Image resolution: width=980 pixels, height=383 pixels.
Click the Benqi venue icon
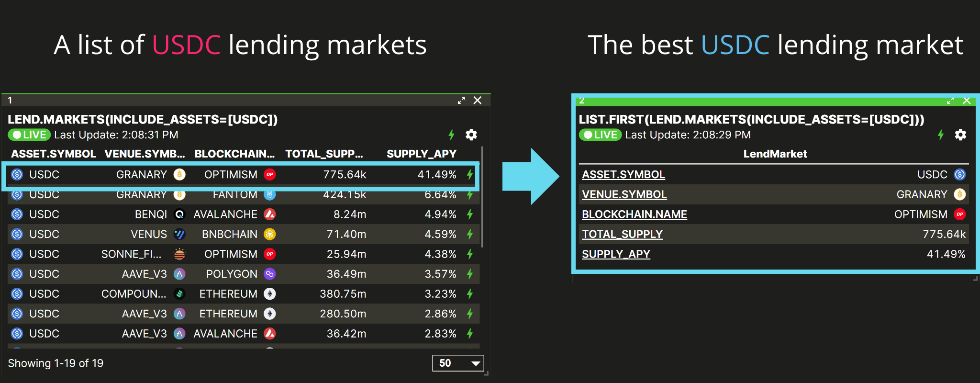tap(179, 214)
